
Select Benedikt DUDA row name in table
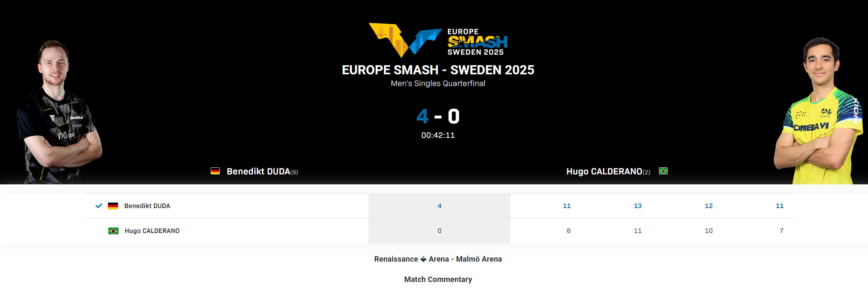pos(147,206)
